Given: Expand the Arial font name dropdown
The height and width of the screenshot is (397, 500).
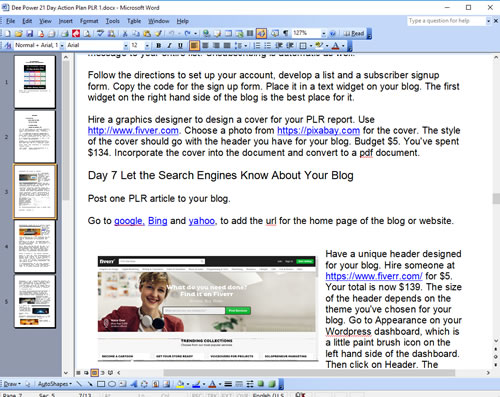Looking at the screenshot, I should [126, 46].
